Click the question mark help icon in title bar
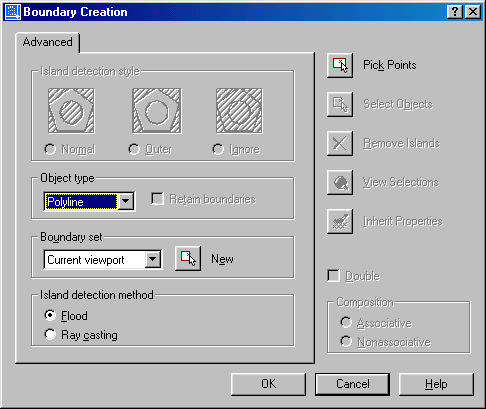 point(455,12)
